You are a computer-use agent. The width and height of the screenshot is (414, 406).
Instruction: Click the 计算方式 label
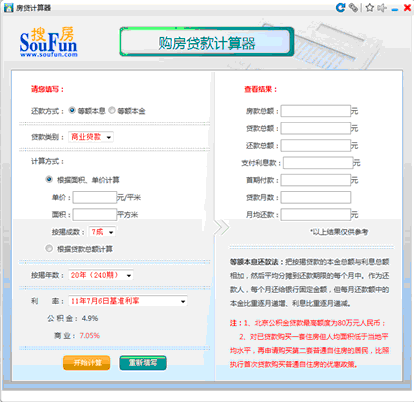47,161
